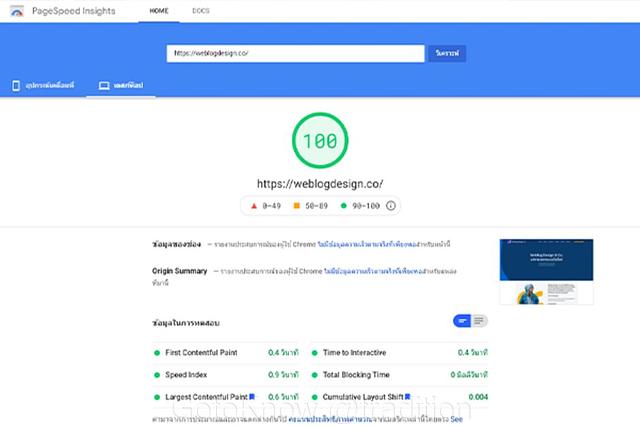Click Speed Index metric label
The width and height of the screenshot is (640, 427).
186,375
